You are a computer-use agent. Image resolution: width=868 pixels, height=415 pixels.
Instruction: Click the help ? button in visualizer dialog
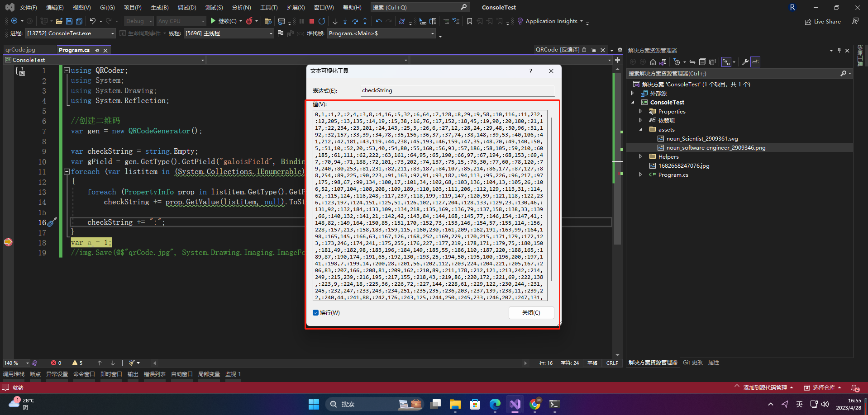click(530, 71)
